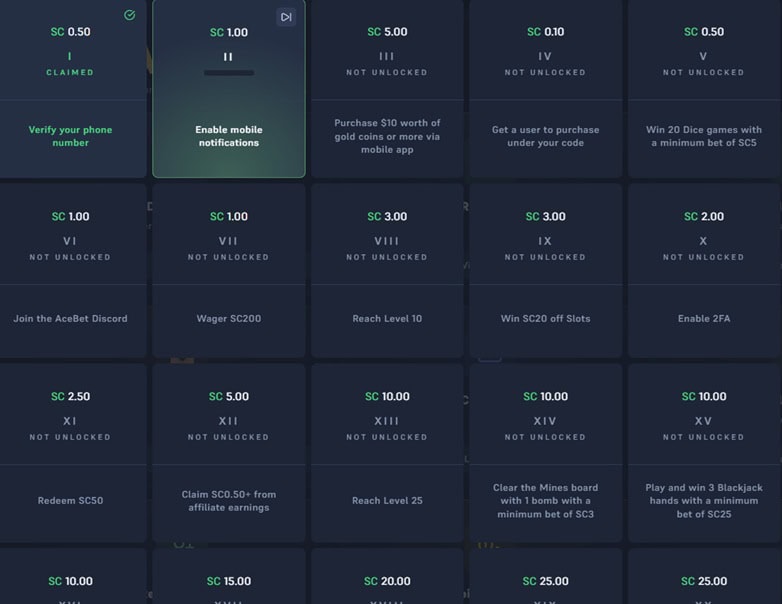Click the Reach Level 10 mission

click(388, 270)
